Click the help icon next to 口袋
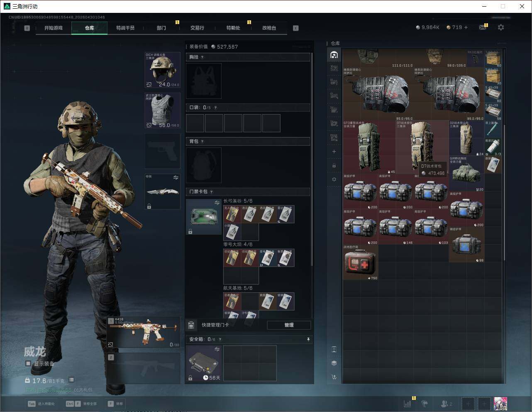This screenshot has width=532, height=412. click(215, 108)
